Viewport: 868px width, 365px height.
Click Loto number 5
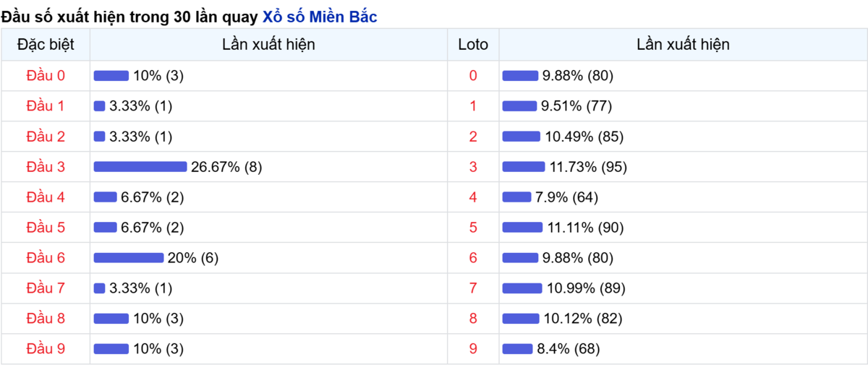click(473, 228)
